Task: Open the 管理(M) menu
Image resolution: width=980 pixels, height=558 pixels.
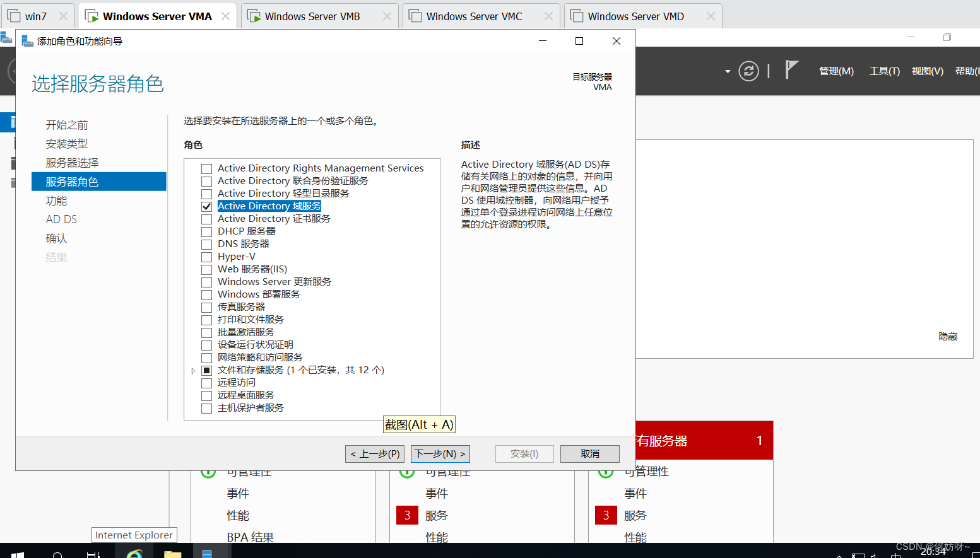Action: (x=836, y=71)
